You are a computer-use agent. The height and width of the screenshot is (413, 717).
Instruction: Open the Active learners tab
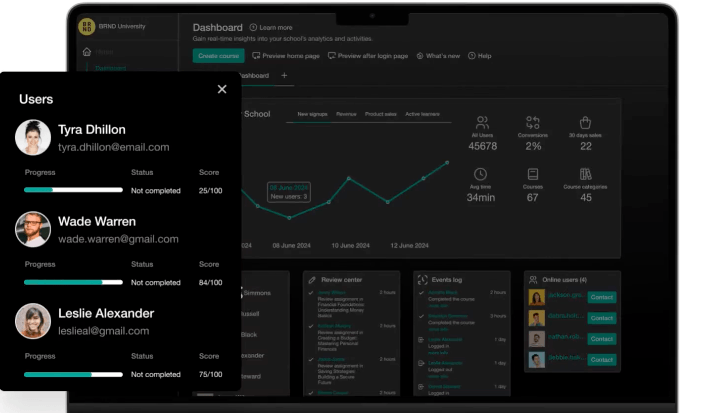tap(422, 115)
